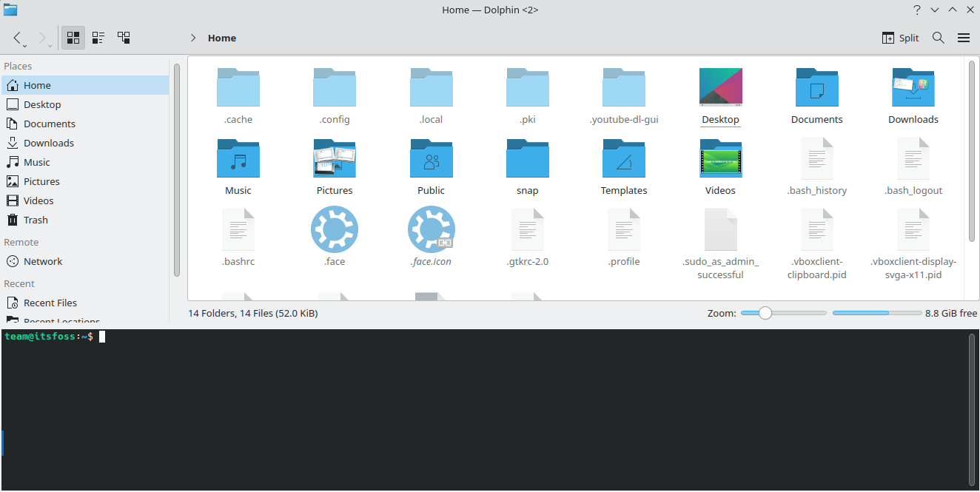Open Dolphin help menu via question mark

916,10
